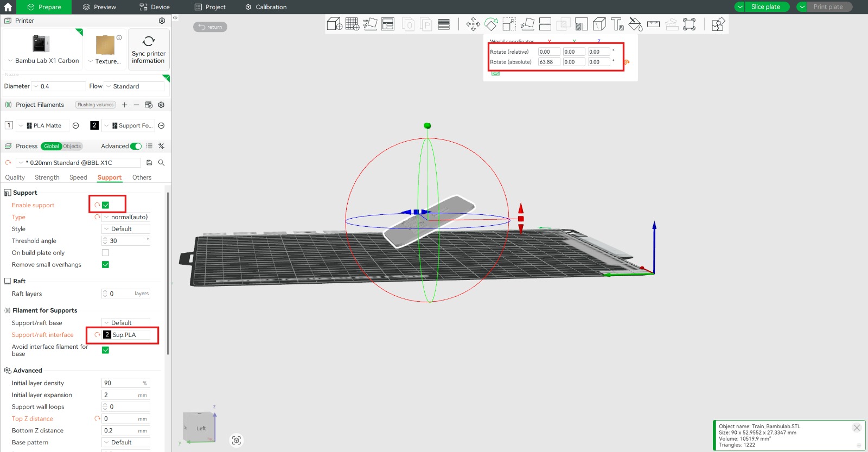Select the Move tool
Viewport: 868px width, 452px height.
(473, 24)
